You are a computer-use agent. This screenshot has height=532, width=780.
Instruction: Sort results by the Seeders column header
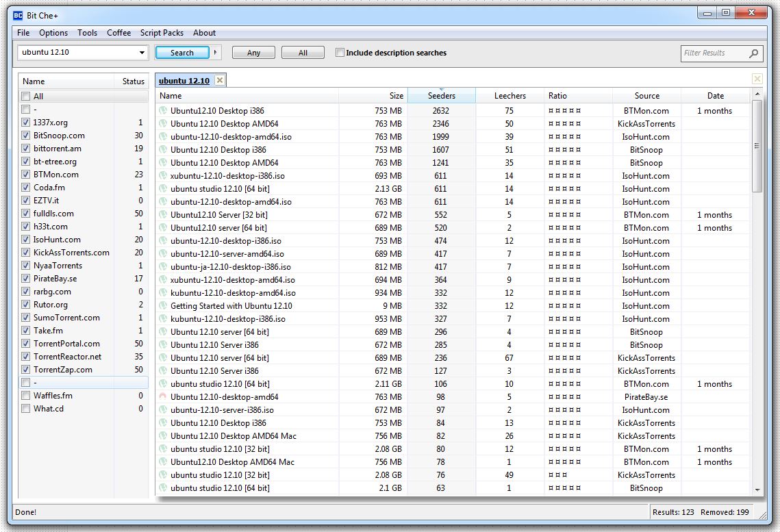click(441, 96)
